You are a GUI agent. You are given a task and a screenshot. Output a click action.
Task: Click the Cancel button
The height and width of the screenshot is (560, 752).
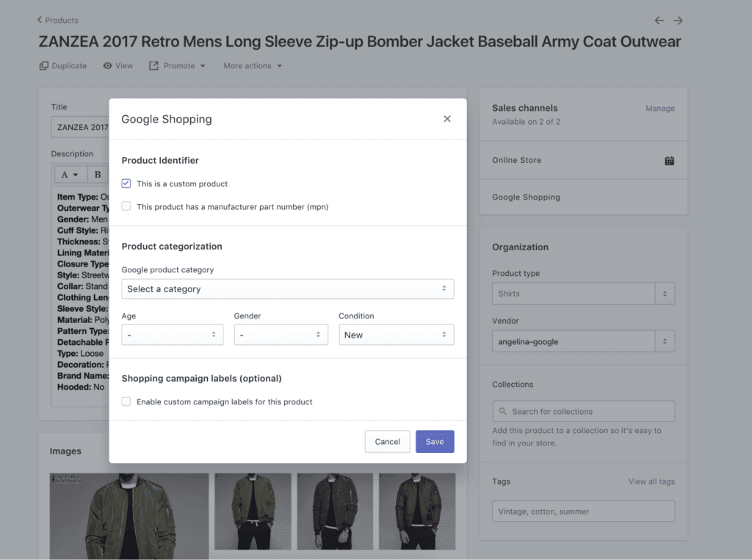tap(388, 442)
